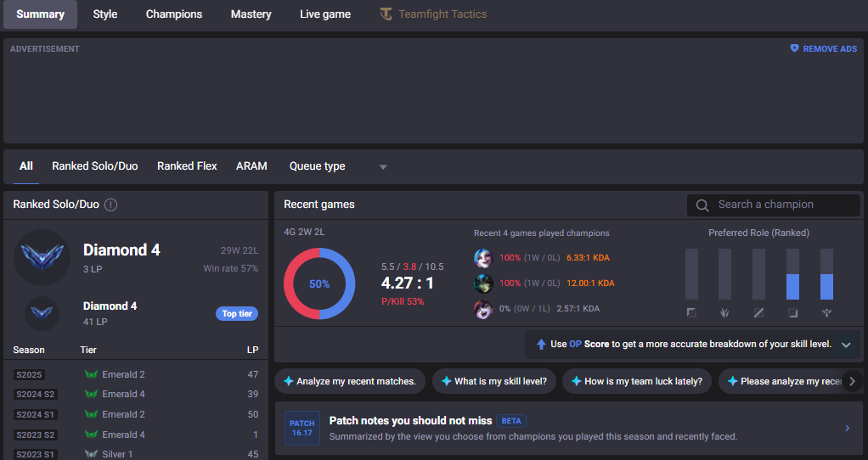Click the sparkle icon on What is my skill level
Image resolution: width=868 pixels, height=460 pixels.
(x=446, y=381)
